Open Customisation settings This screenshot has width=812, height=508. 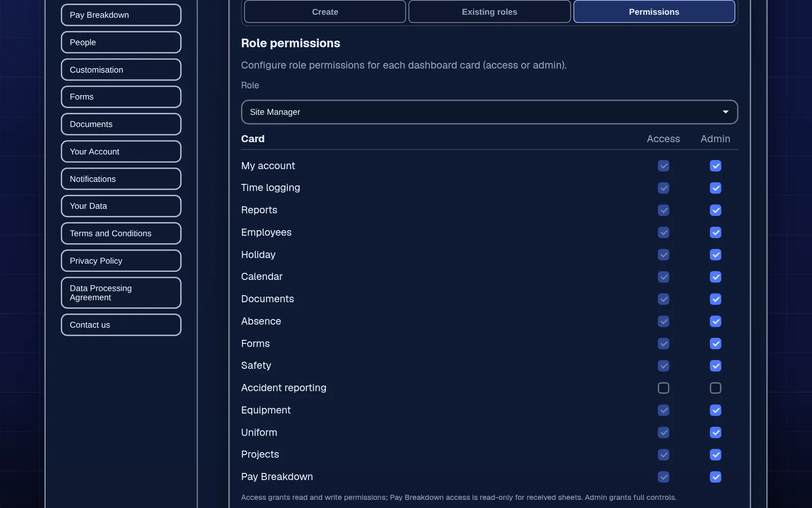(x=121, y=70)
